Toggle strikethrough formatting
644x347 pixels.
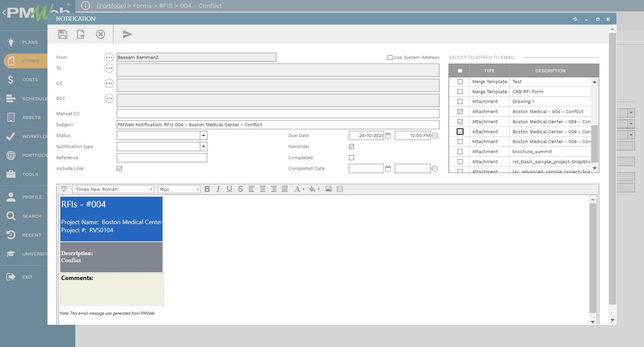(x=240, y=189)
